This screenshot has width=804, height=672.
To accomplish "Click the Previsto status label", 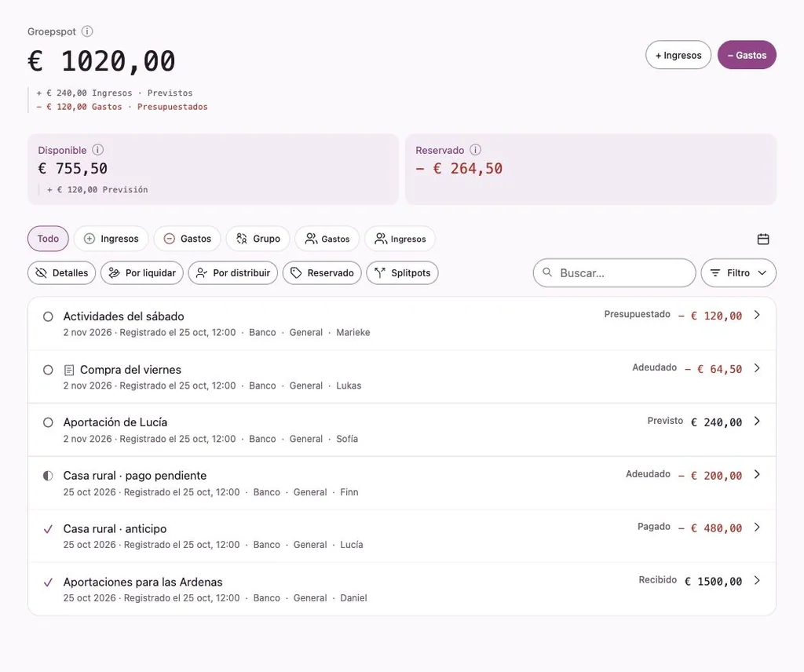I will click(665, 420).
